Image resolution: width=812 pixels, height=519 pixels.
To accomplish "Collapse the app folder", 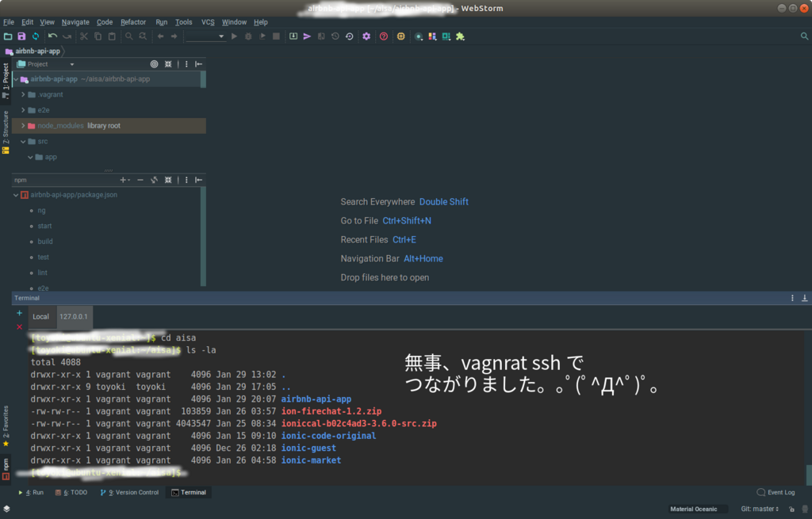I will tap(31, 157).
